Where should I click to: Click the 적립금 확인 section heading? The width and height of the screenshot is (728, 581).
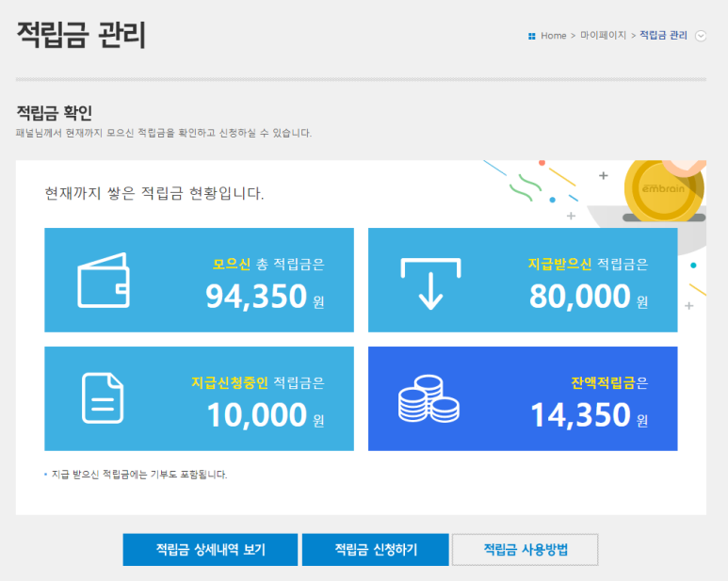55,112
